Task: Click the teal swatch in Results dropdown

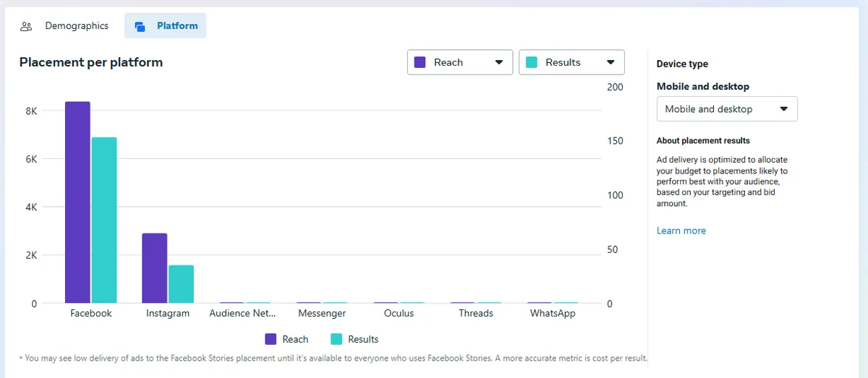Action: (532, 62)
